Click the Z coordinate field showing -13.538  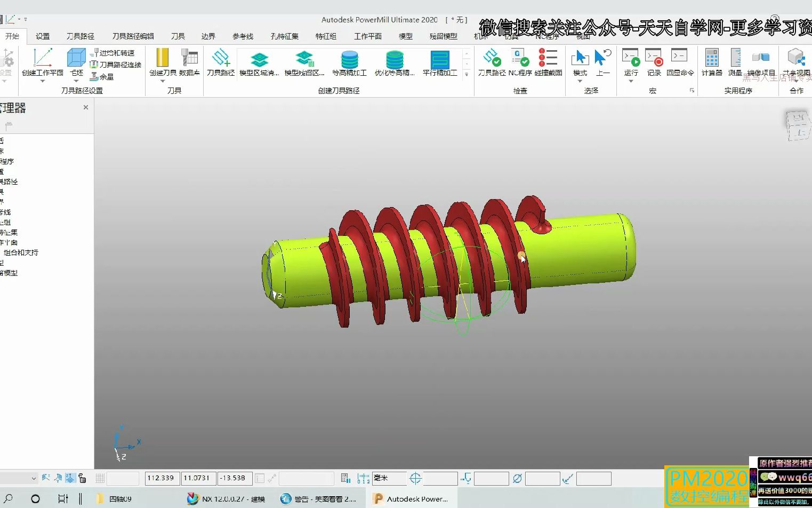pos(235,478)
